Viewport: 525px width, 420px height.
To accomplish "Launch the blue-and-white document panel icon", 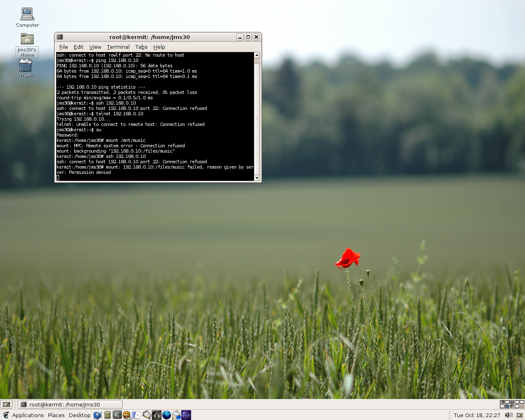I will coord(137,415).
